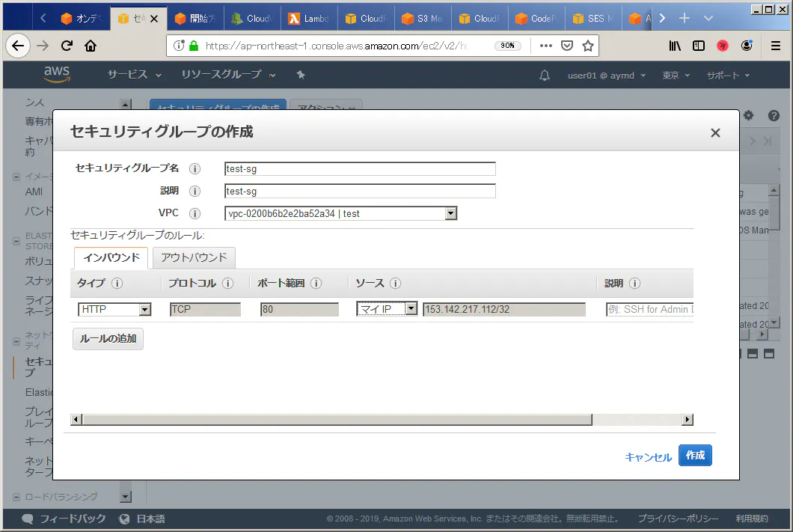The height and width of the screenshot is (532, 793).
Task: Toggle the sidebar view icon
Action: pos(699,46)
